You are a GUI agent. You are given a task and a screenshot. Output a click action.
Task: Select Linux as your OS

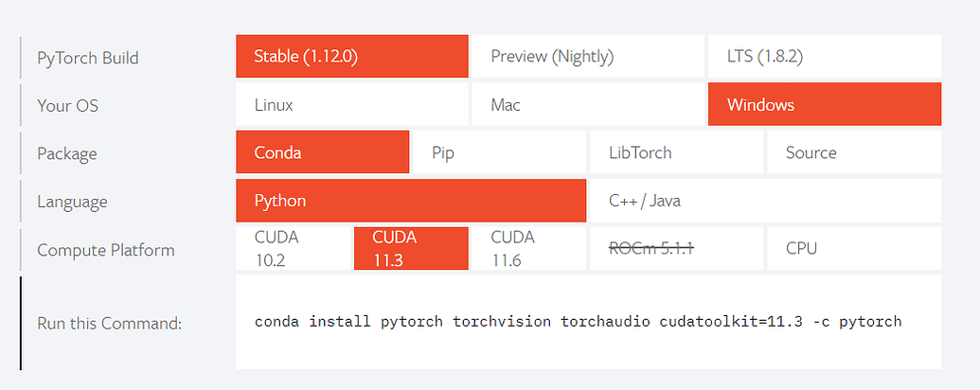pos(352,104)
